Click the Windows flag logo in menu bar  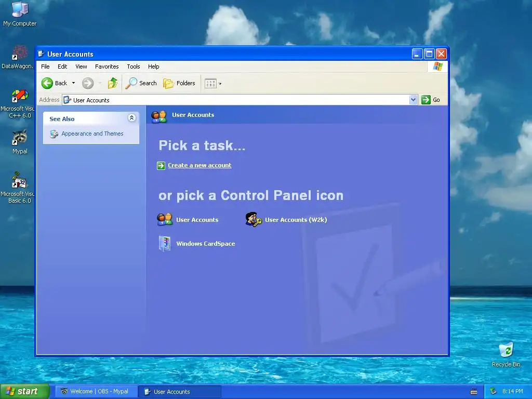point(437,66)
